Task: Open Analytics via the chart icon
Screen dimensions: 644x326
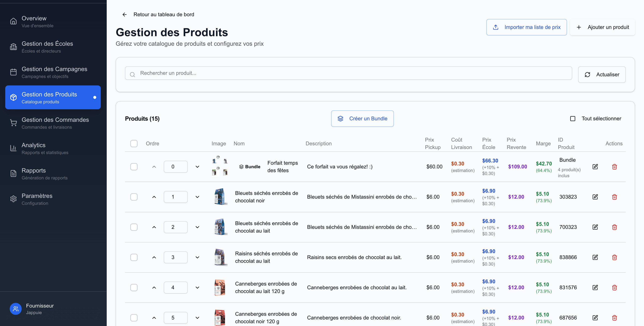Action: point(13,148)
